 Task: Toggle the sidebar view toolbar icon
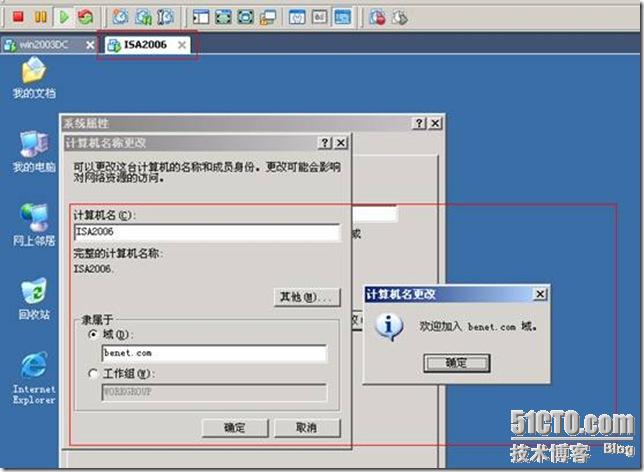click(x=201, y=17)
